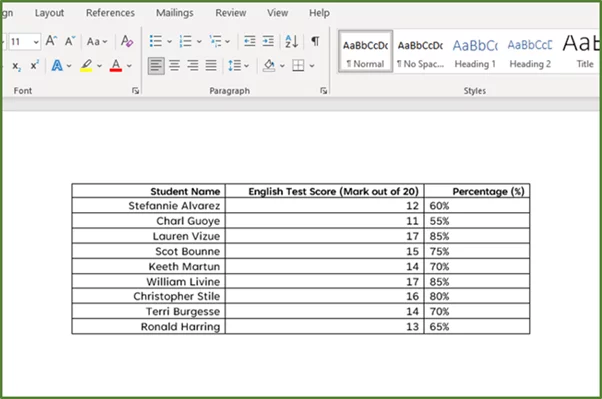Switch to the Review tab
Image resolution: width=602 pixels, height=399 pixels.
point(231,13)
